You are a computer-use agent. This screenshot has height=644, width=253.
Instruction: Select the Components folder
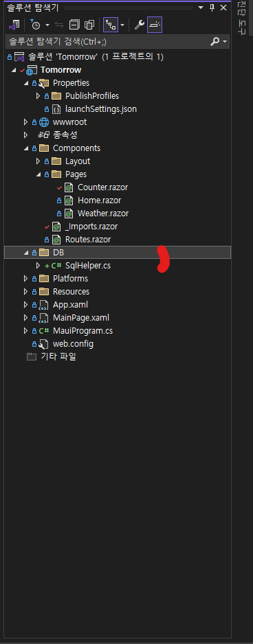click(76, 148)
